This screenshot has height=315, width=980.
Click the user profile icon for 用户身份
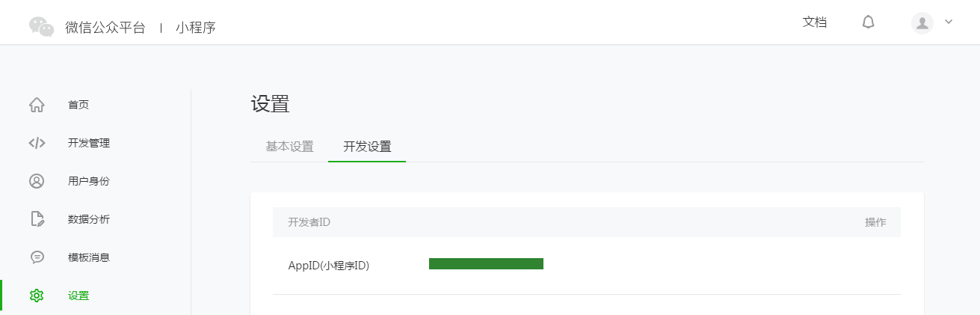(37, 181)
